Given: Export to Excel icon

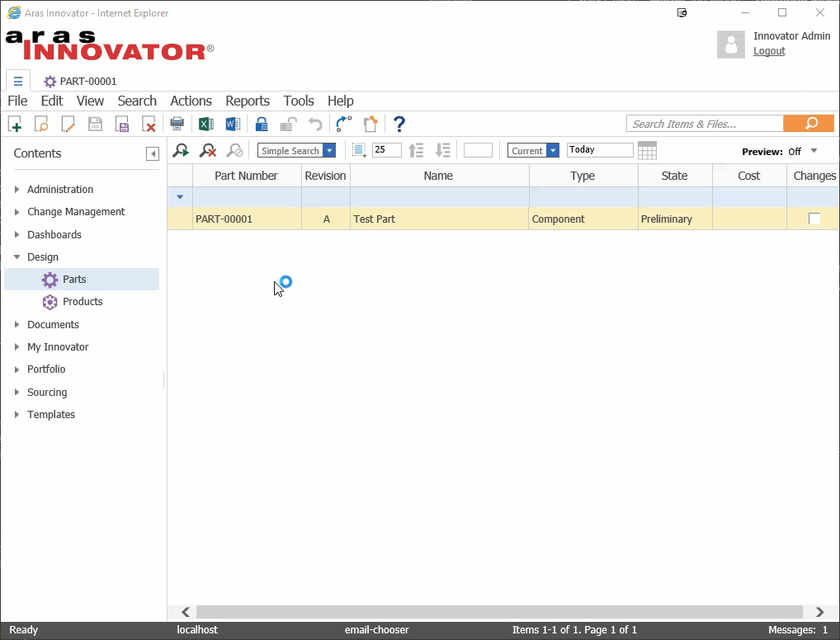Looking at the screenshot, I should click(x=205, y=125).
